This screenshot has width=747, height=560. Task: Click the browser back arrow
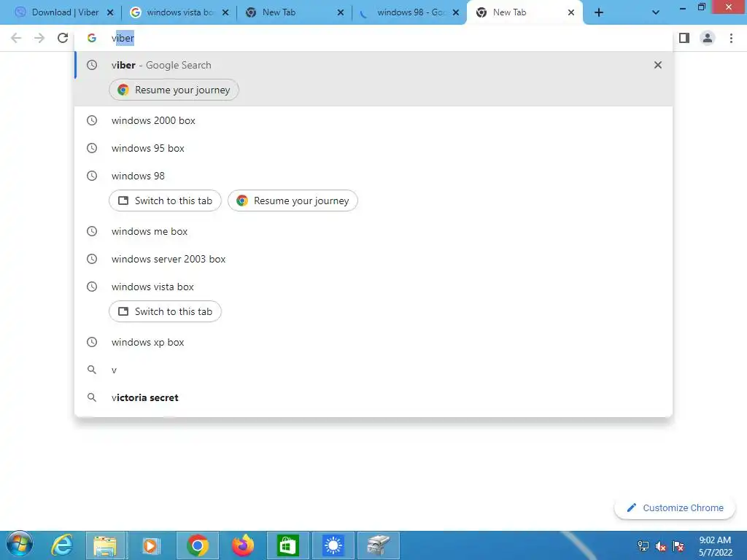coord(16,38)
